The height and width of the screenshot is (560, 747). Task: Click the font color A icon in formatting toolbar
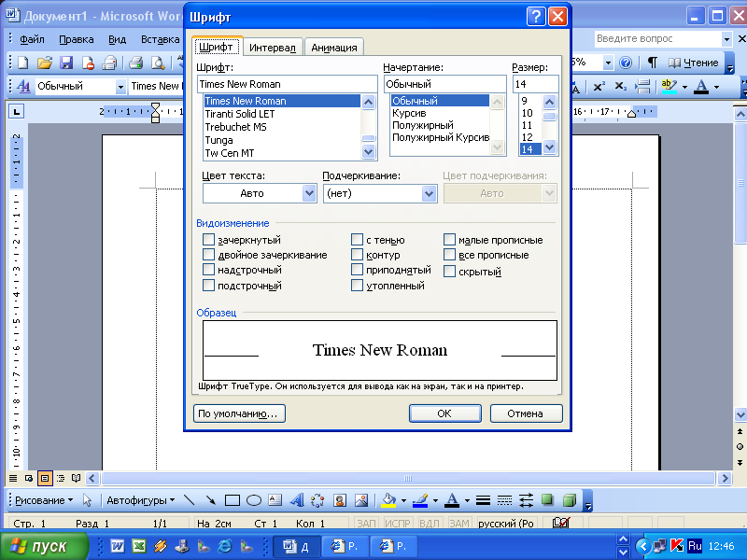coord(701,86)
